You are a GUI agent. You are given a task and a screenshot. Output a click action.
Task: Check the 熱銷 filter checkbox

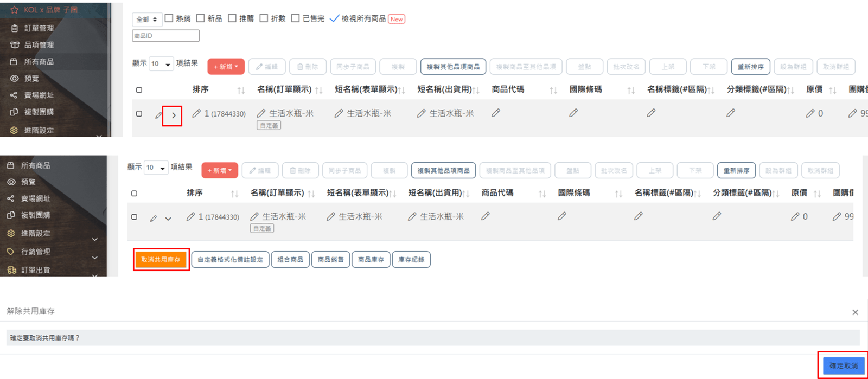click(x=169, y=18)
